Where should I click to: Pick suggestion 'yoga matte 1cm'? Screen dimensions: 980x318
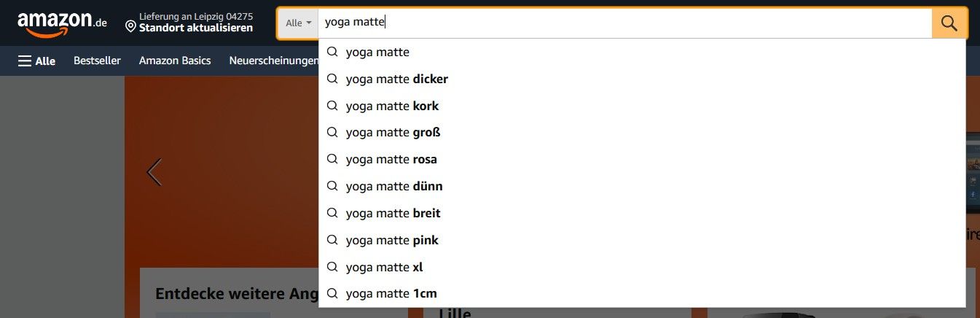pos(642,293)
